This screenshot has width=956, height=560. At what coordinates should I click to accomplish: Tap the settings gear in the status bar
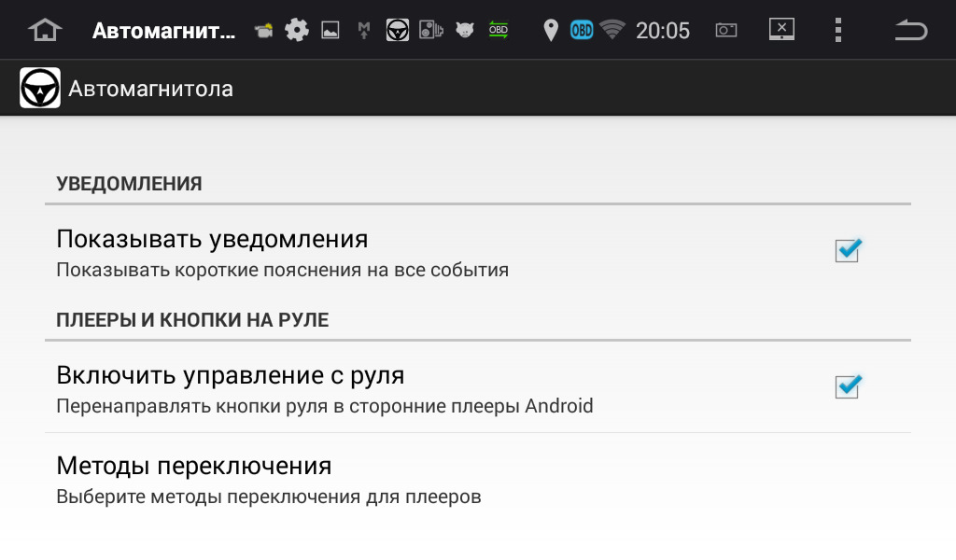[296, 29]
